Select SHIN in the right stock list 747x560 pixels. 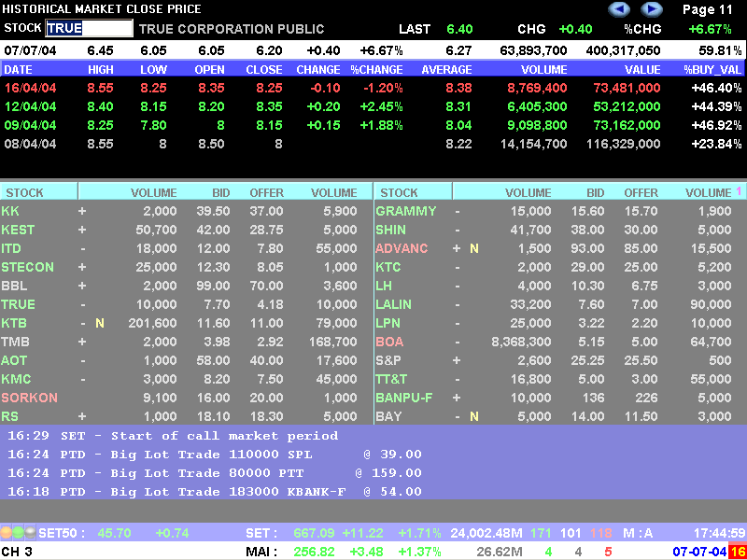click(x=390, y=230)
